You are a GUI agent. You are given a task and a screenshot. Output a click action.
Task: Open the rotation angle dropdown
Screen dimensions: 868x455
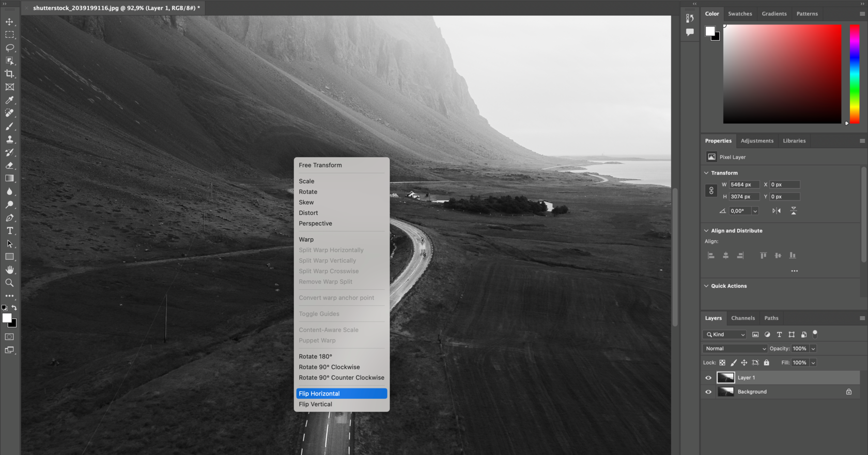(x=755, y=211)
